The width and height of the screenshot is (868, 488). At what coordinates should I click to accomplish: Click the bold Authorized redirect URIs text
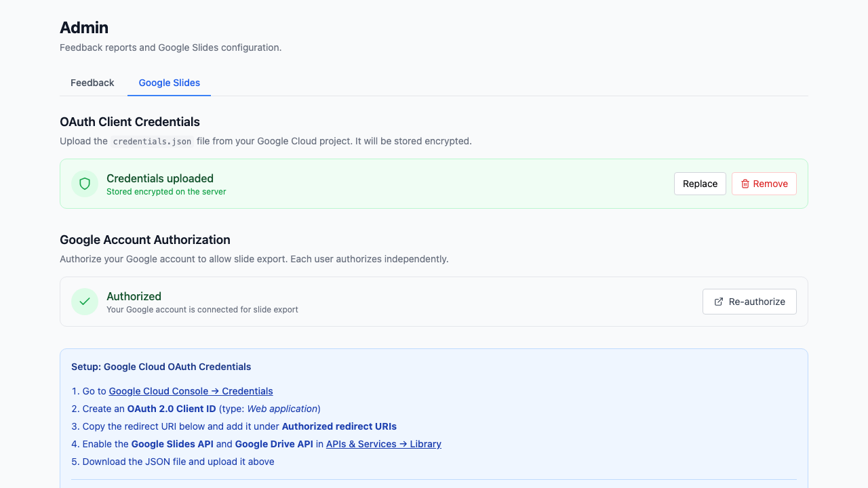(x=339, y=426)
